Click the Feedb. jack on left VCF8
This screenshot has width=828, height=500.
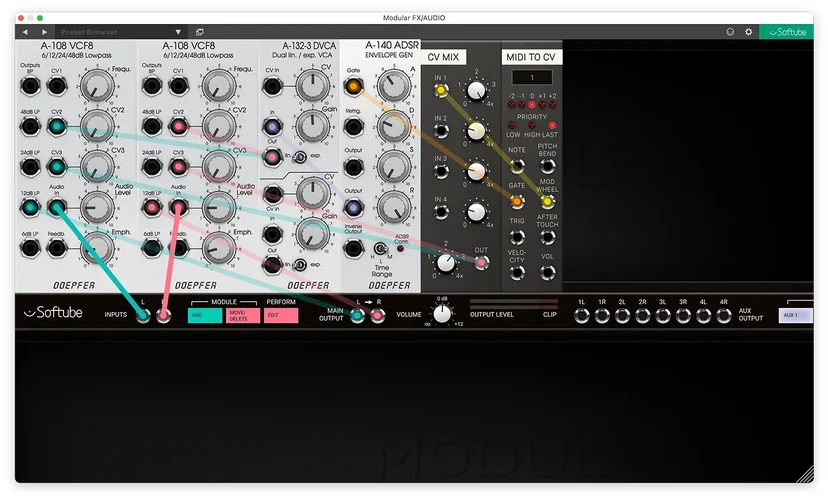[57, 248]
